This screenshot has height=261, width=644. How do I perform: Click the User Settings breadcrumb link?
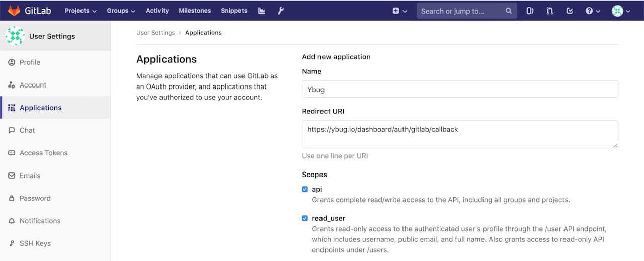click(155, 33)
